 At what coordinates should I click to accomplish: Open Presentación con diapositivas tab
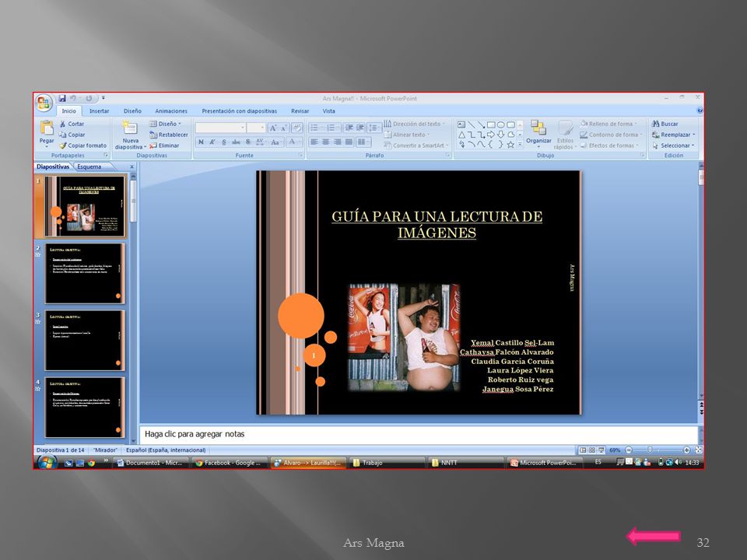click(x=239, y=111)
